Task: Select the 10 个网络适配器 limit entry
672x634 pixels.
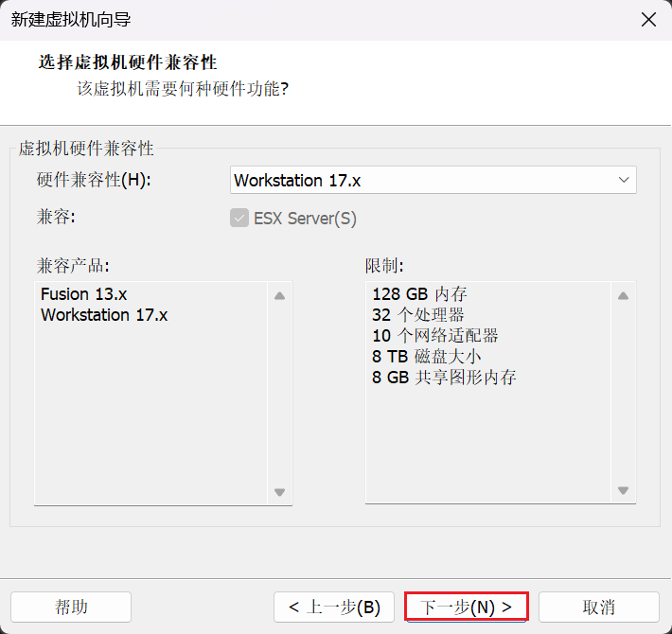Action: (x=435, y=335)
